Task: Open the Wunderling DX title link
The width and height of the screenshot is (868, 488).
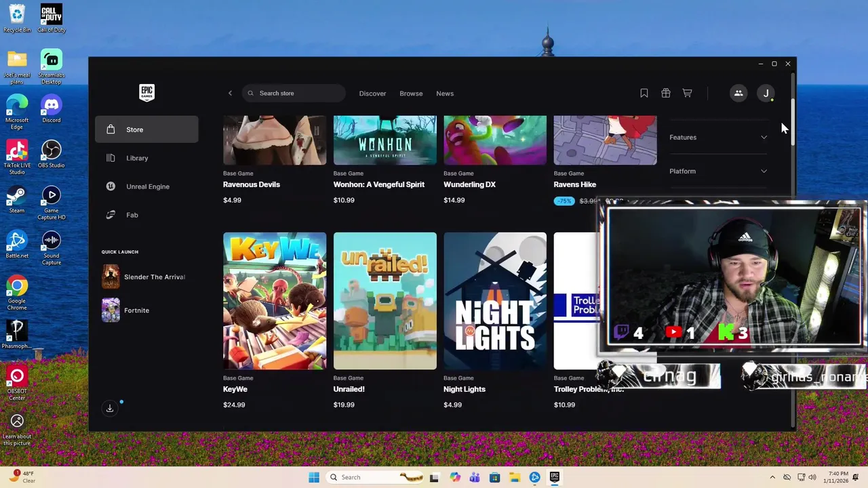Action: click(x=469, y=184)
